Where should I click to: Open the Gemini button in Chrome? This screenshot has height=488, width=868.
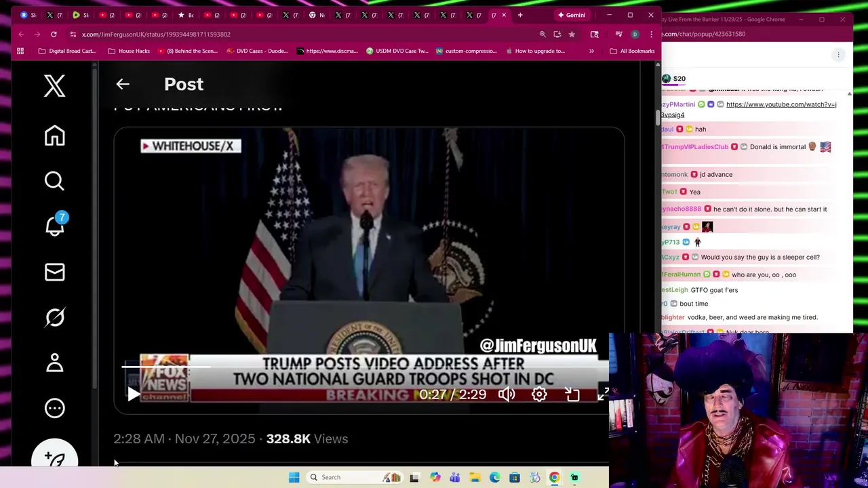coord(572,15)
